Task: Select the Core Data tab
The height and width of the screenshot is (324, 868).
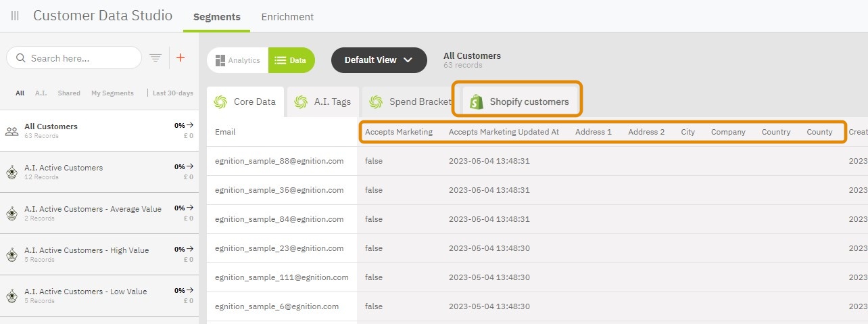Action: click(x=245, y=102)
